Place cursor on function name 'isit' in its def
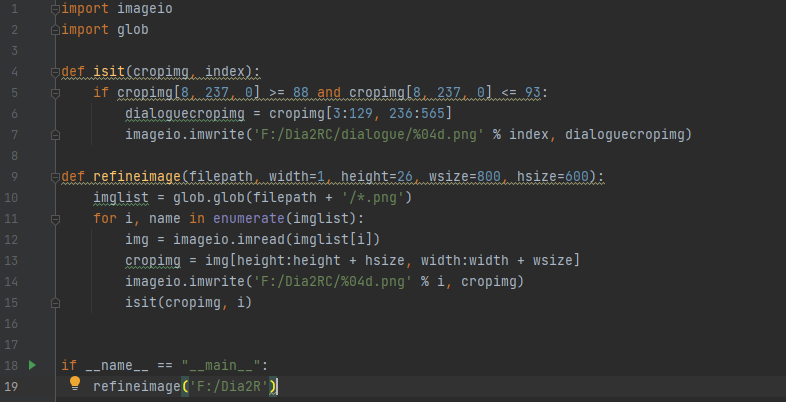 point(109,72)
